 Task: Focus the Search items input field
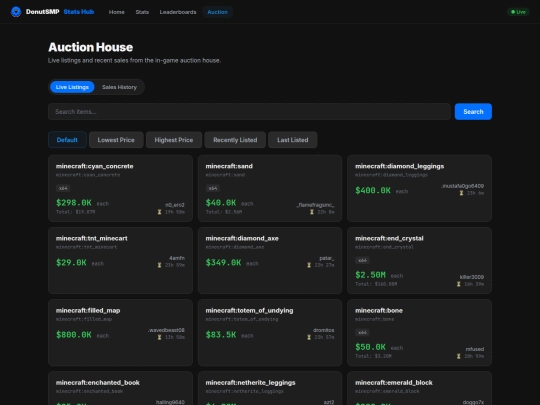coord(249,112)
